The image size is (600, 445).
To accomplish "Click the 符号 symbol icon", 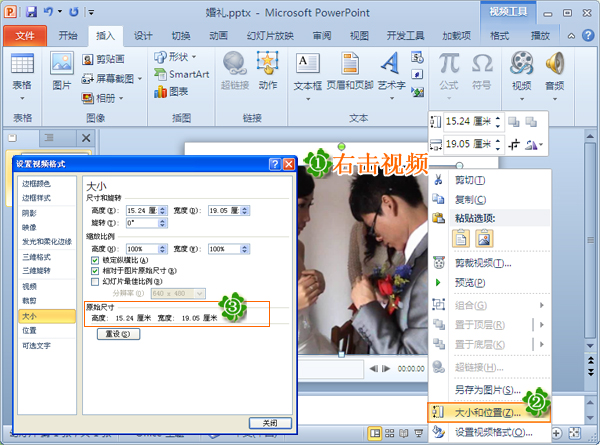I will tap(482, 63).
